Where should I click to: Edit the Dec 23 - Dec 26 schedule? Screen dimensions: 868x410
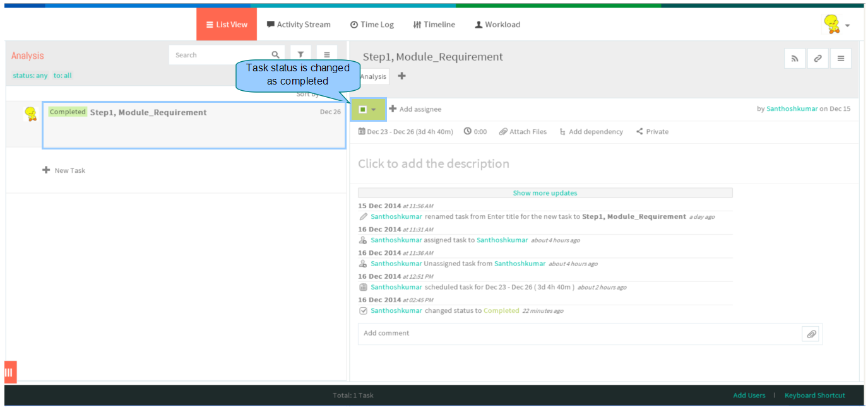(406, 132)
